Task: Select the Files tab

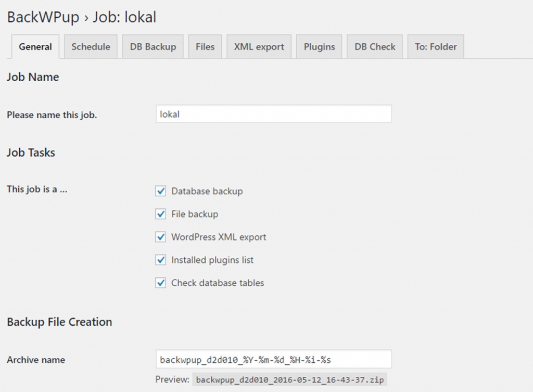Action: pos(205,46)
